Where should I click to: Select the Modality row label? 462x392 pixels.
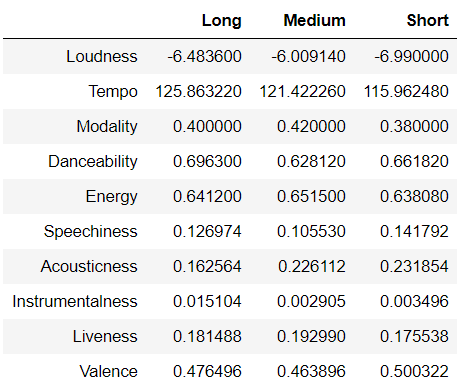107,127
